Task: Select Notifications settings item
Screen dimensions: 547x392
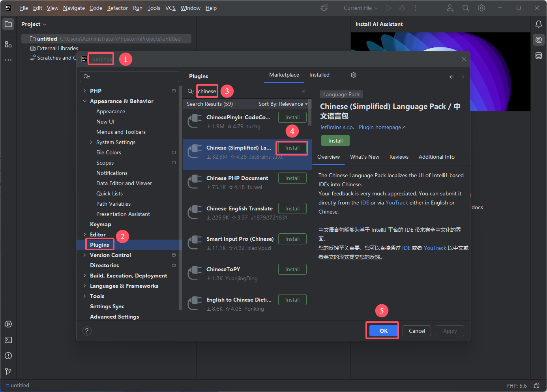Action: 112,173
